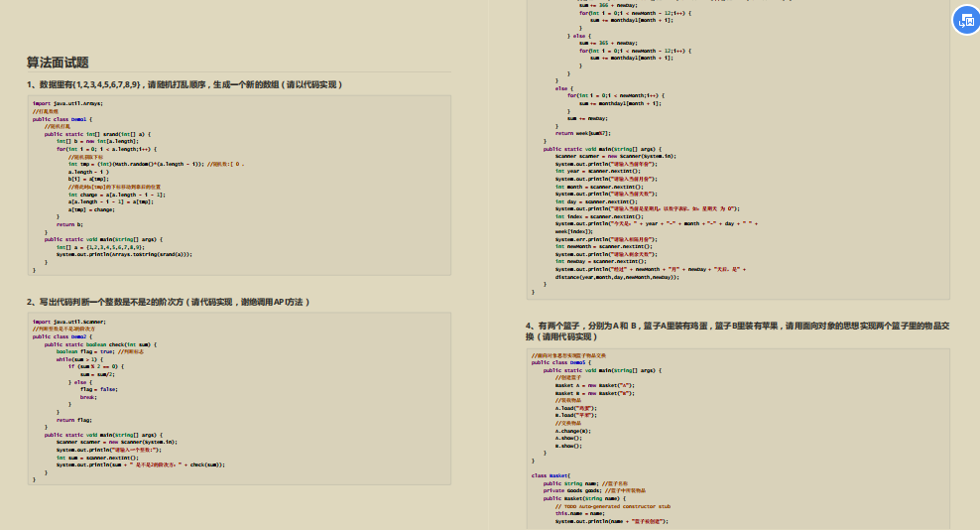Click the line 'public String name;'
The width and height of the screenshot is (980, 530).
pos(571,483)
